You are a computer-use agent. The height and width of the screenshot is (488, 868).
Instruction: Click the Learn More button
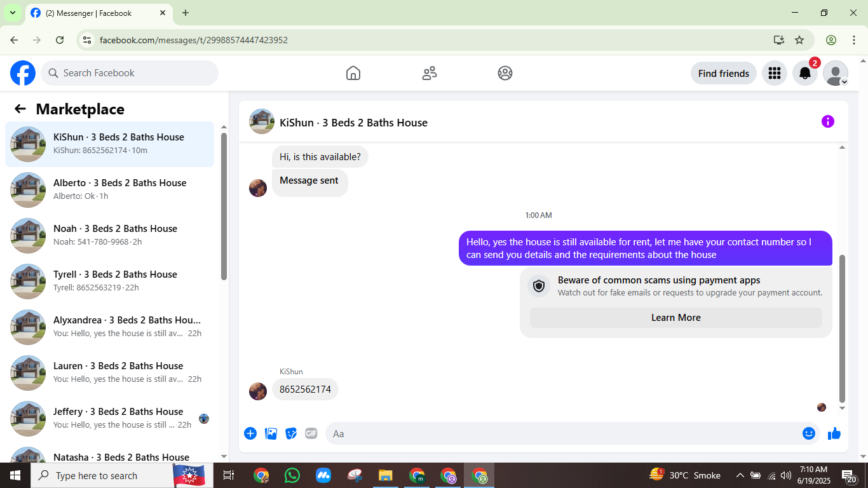pos(675,318)
